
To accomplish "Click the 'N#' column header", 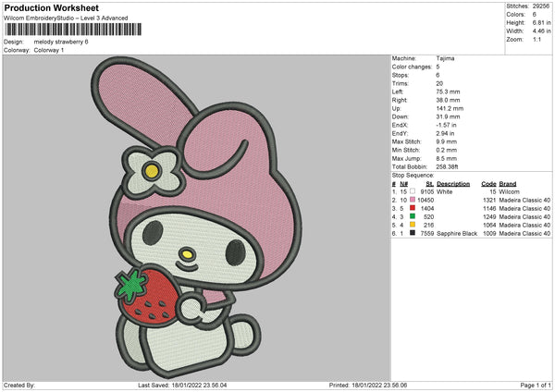I will click(404, 184).
